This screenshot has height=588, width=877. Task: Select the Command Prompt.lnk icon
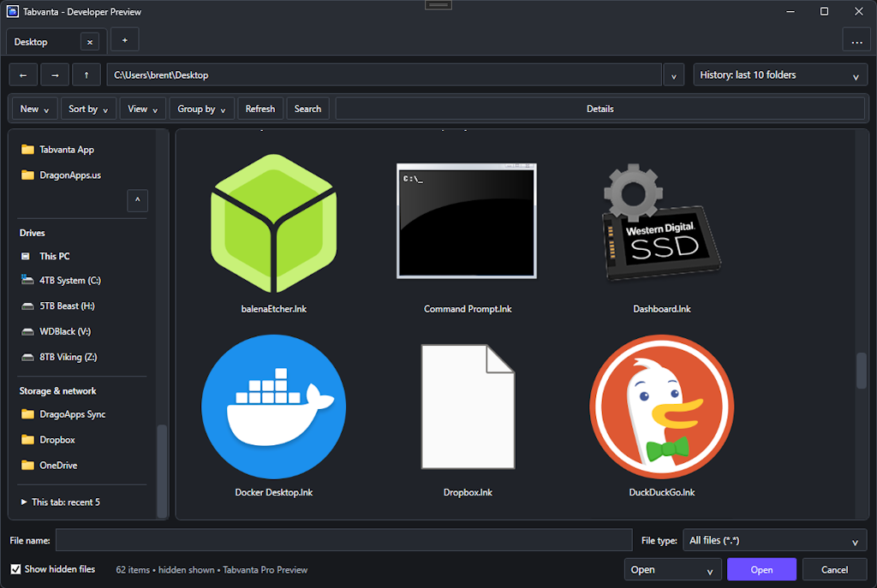(467, 221)
